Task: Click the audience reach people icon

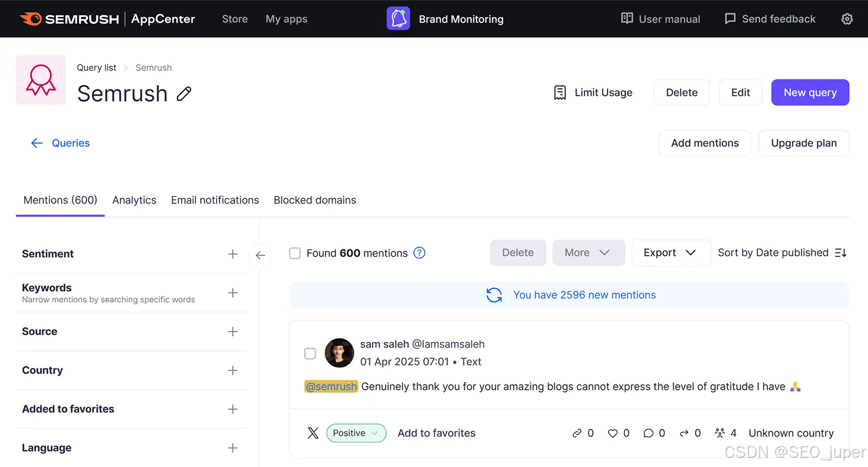Action: [x=720, y=433]
